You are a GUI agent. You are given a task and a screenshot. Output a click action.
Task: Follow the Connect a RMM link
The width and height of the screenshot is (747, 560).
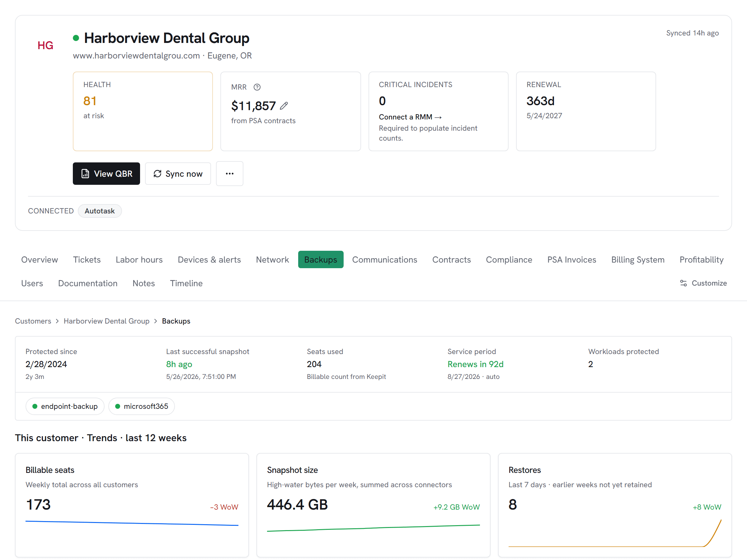(x=410, y=117)
